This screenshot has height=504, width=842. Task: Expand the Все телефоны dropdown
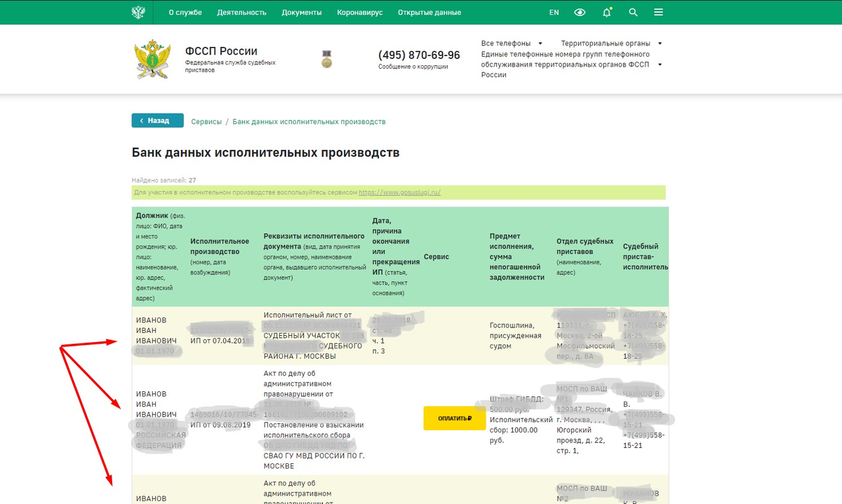pos(512,43)
